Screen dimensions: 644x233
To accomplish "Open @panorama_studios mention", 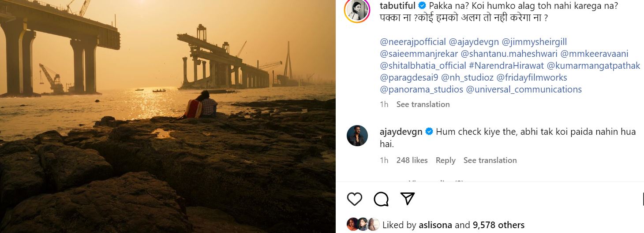I will click(421, 89).
